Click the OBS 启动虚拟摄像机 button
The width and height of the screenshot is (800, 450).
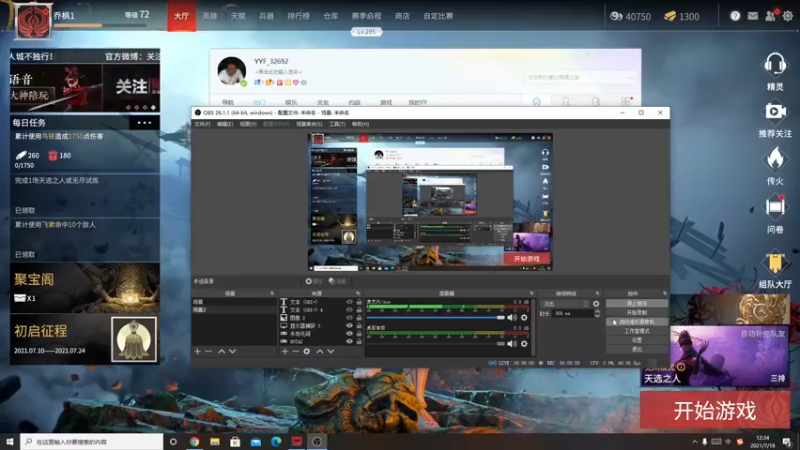(636, 322)
